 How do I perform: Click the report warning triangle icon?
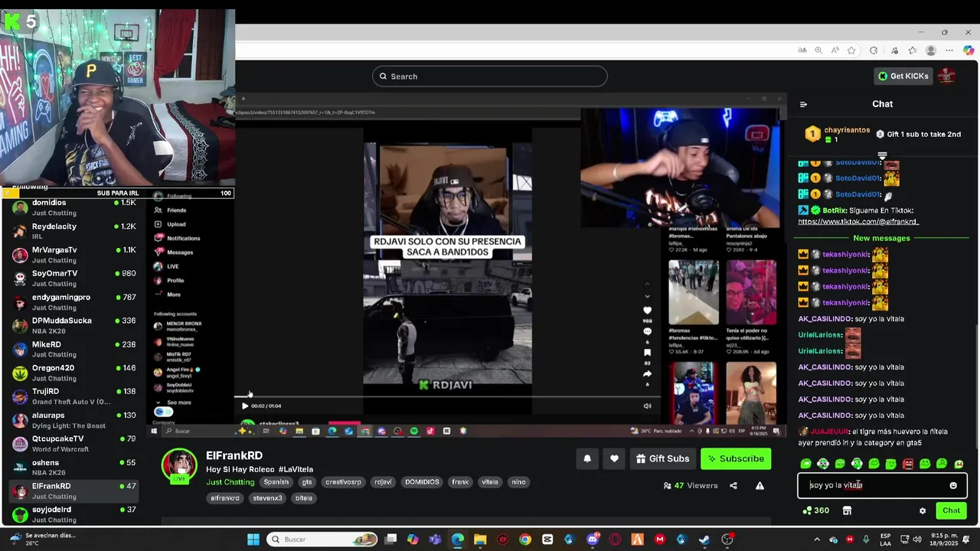click(759, 485)
